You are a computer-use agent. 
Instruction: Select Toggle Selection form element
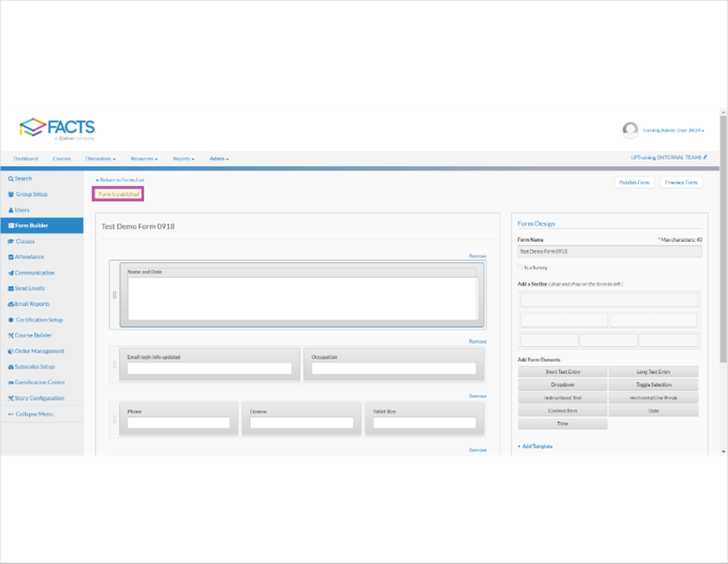pos(654,385)
